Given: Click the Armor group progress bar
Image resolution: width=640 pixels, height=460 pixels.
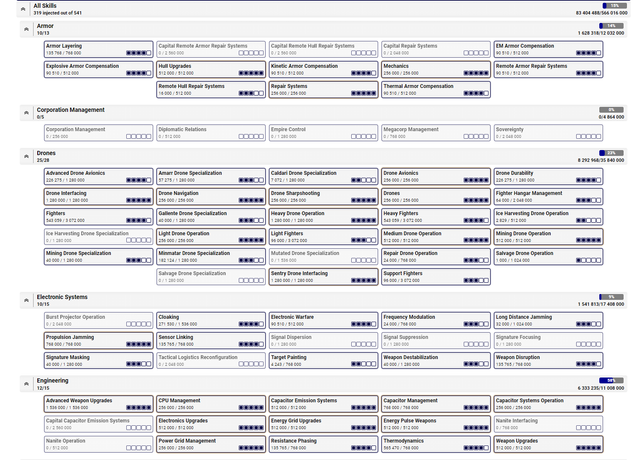Looking at the screenshot, I should (611, 26).
